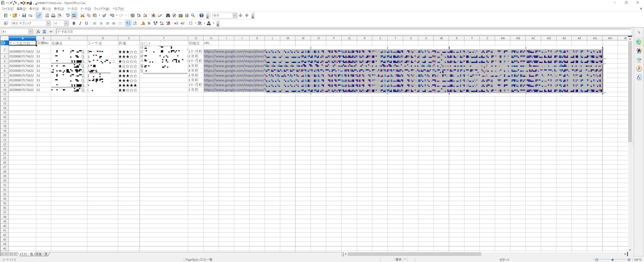Image resolution: width=644 pixels, height=262 pixels.
Task: Toggle Underline formatting
Action: tap(87, 23)
